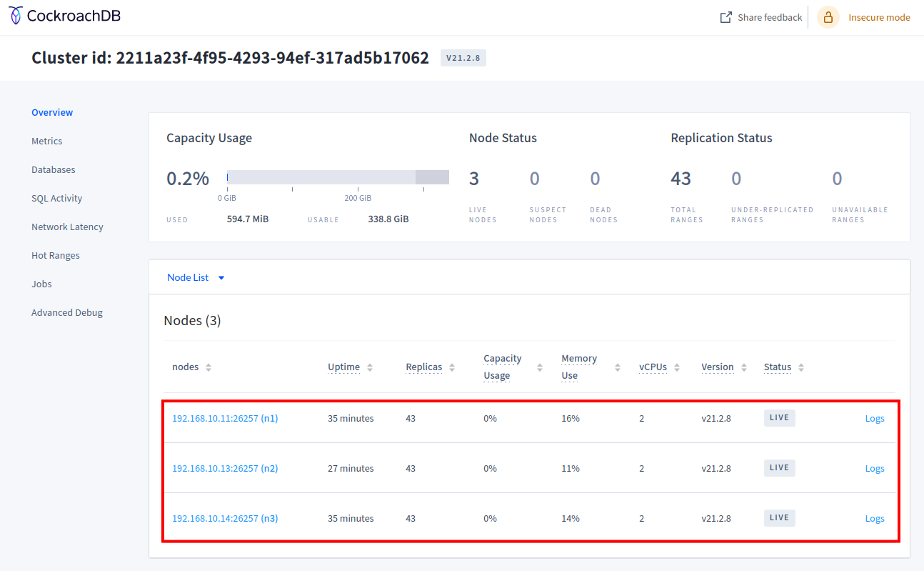Sort by vCPUs column arrows
The height and width of the screenshot is (571, 924).
pyautogui.click(x=677, y=367)
